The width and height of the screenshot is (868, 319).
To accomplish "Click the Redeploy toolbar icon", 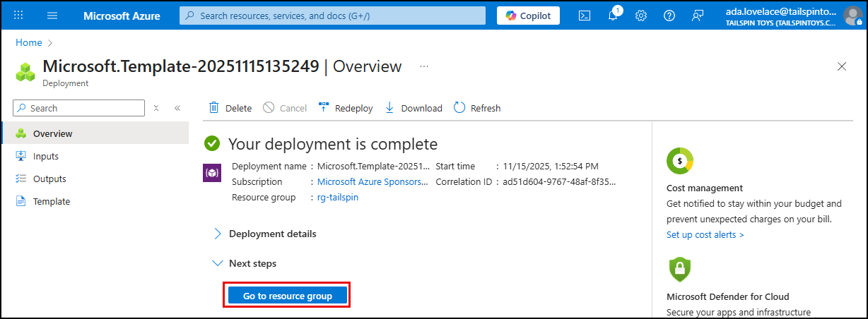I will [324, 107].
